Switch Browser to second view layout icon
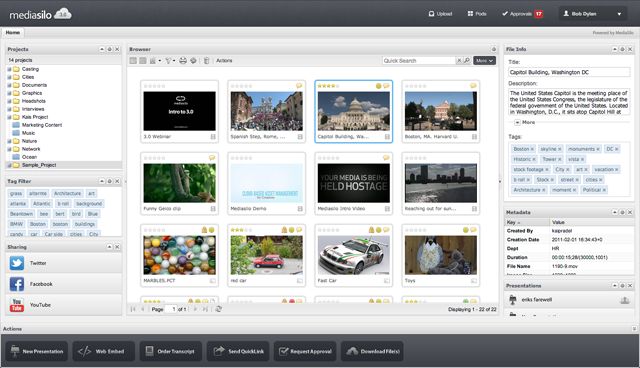This screenshot has width=640, height=368. tap(142, 61)
